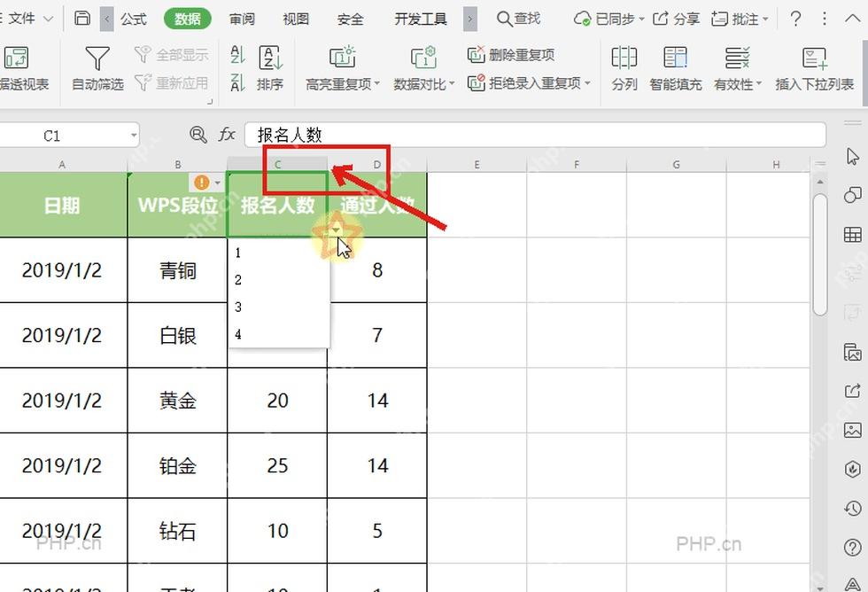Viewport: 868px width, 592px height.
Task: Click the picture icon in right sidebar
Action: (852, 431)
